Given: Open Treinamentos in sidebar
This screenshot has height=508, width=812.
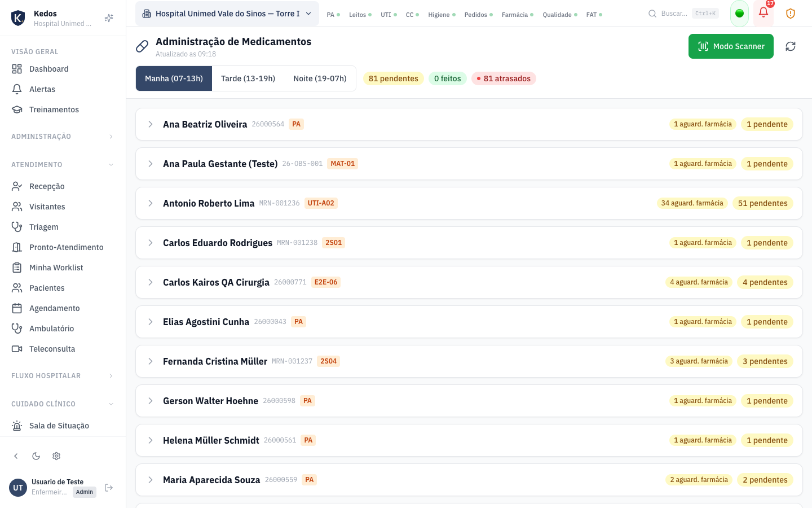Looking at the screenshot, I should [x=63, y=110].
